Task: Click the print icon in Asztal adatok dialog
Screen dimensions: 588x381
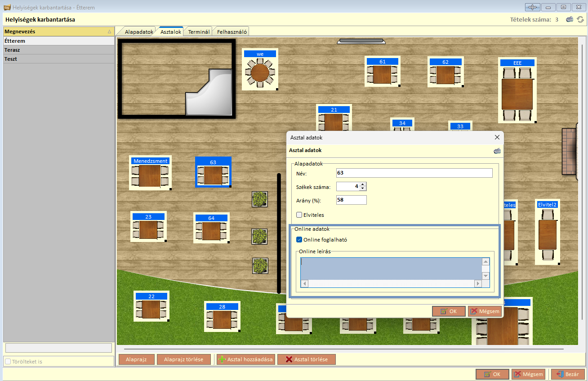Action: click(x=497, y=151)
